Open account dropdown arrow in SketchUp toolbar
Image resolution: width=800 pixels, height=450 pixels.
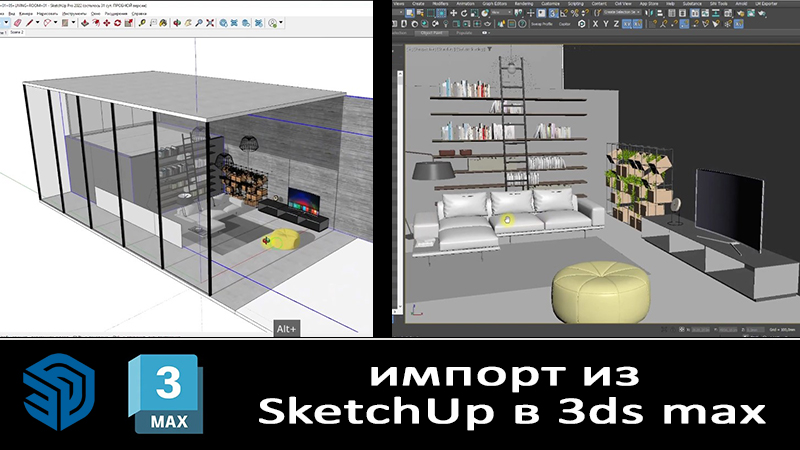(281, 22)
